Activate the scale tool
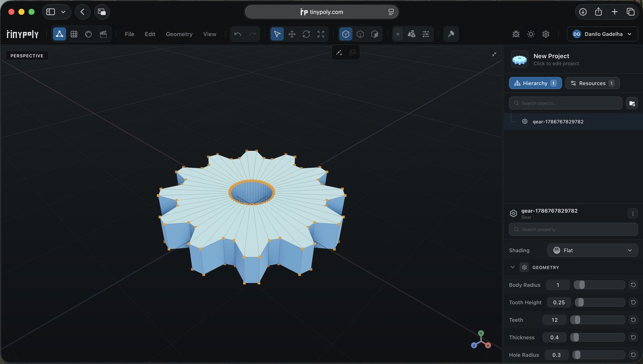 (320, 34)
